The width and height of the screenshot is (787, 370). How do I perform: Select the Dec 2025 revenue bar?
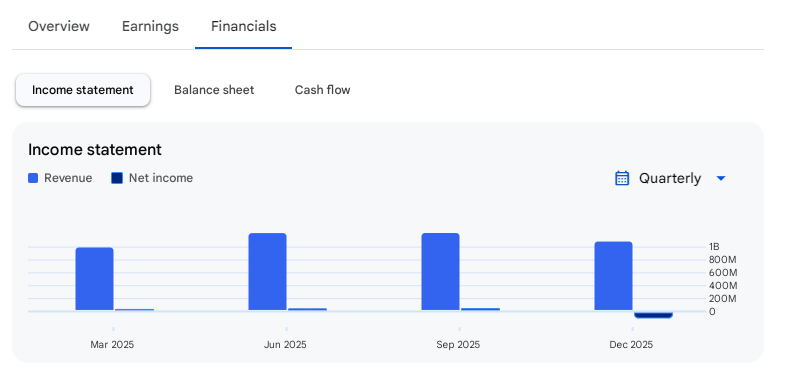[x=613, y=276]
